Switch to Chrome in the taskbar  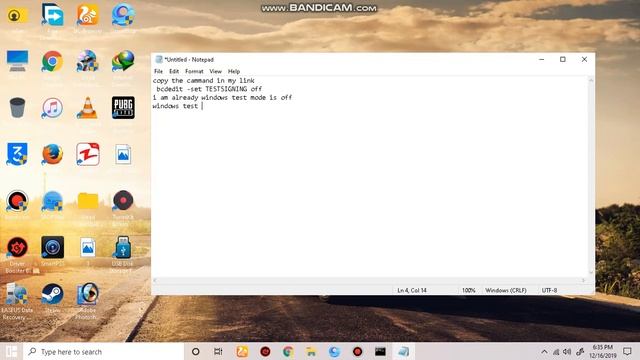[288, 351]
